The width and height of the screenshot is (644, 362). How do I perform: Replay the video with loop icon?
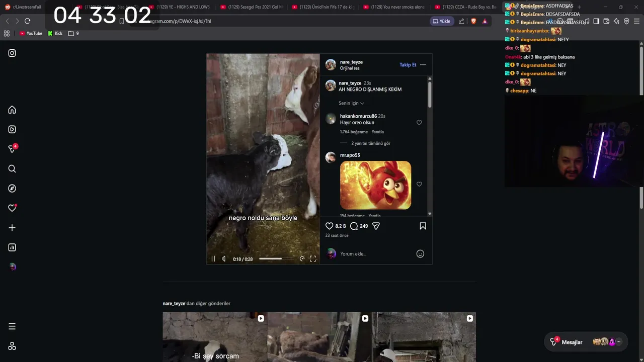(x=302, y=259)
